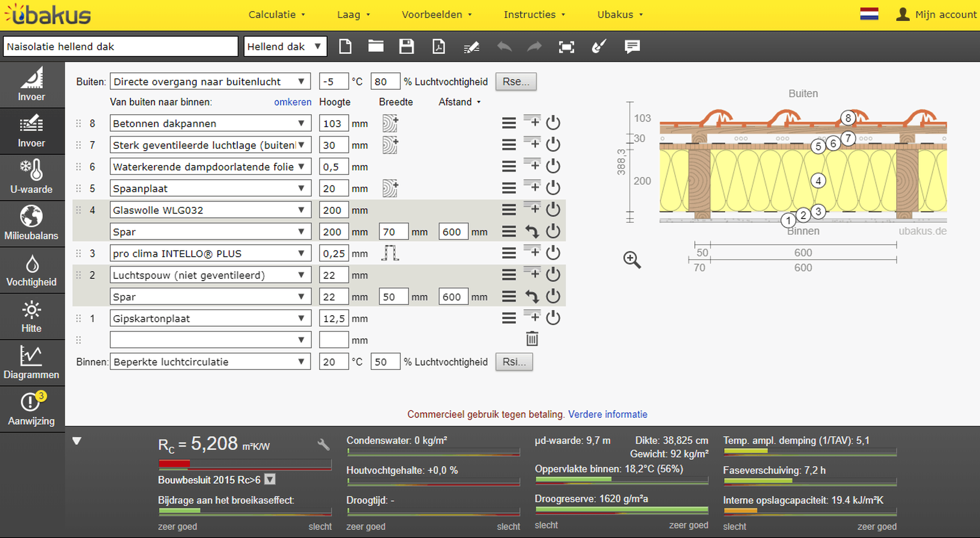
Task: Click Rc value red rating bar
Action: [x=245, y=464]
